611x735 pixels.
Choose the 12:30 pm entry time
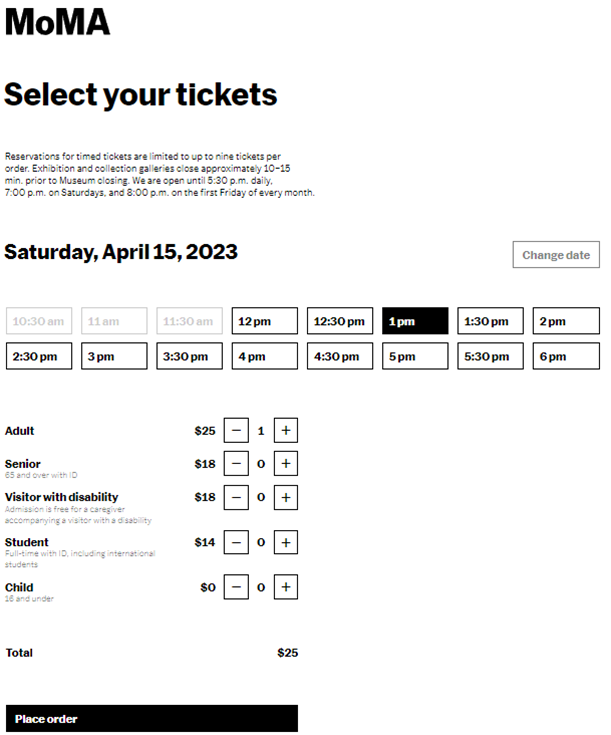[340, 321]
